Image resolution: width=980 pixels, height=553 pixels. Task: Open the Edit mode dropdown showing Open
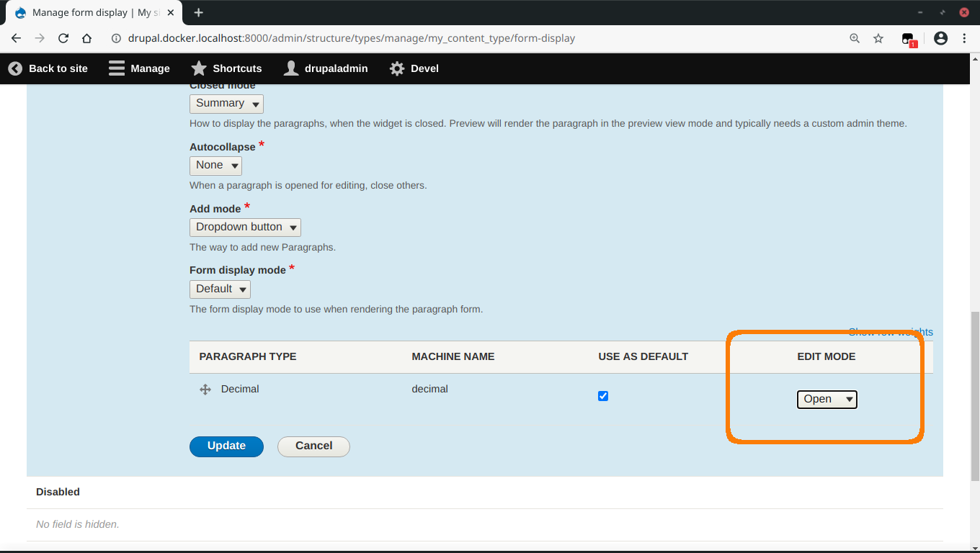pos(827,399)
